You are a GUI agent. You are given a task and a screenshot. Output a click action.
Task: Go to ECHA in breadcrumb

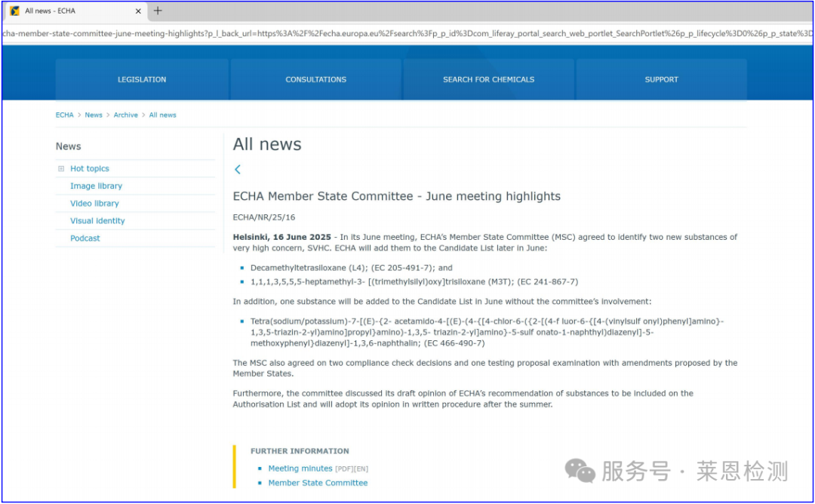pos(64,115)
